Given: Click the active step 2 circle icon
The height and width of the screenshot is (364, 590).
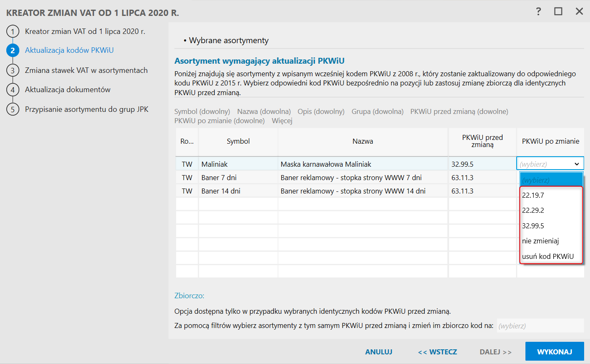Looking at the screenshot, I should (13, 50).
